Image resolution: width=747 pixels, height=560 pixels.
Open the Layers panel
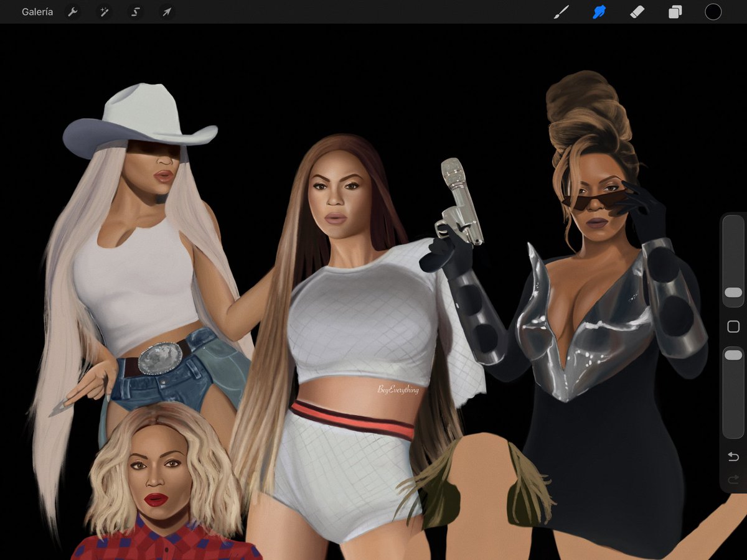tap(675, 12)
